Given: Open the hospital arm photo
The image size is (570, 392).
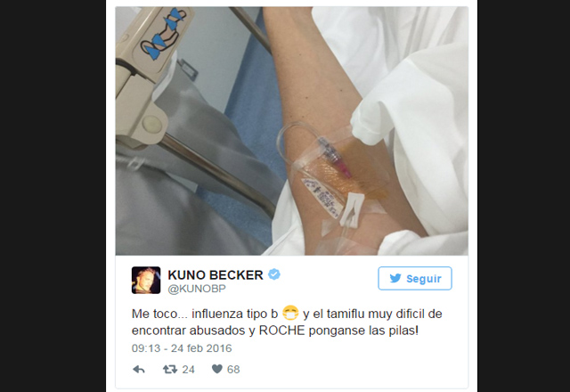Looking at the screenshot, I should (x=291, y=131).
